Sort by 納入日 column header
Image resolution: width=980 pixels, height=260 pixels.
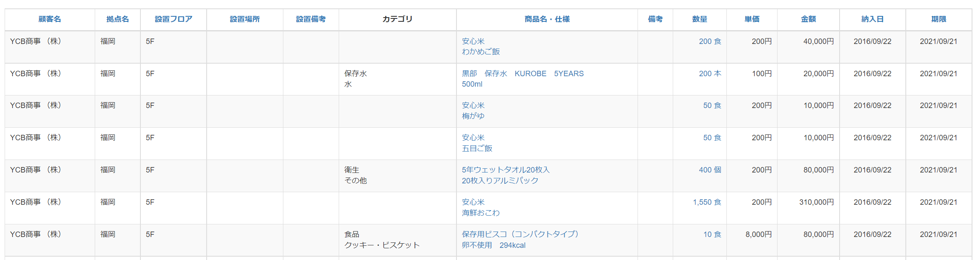[873, 19]
